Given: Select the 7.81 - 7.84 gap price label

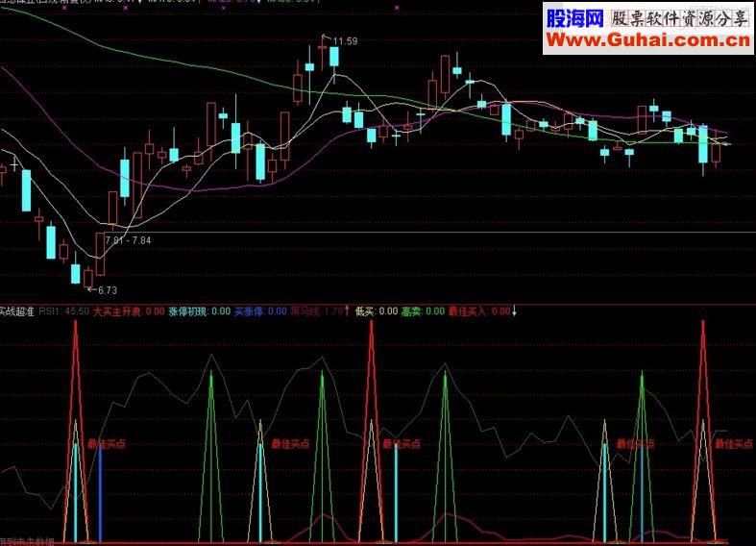Looking at the screenshot, I should 128,240.
